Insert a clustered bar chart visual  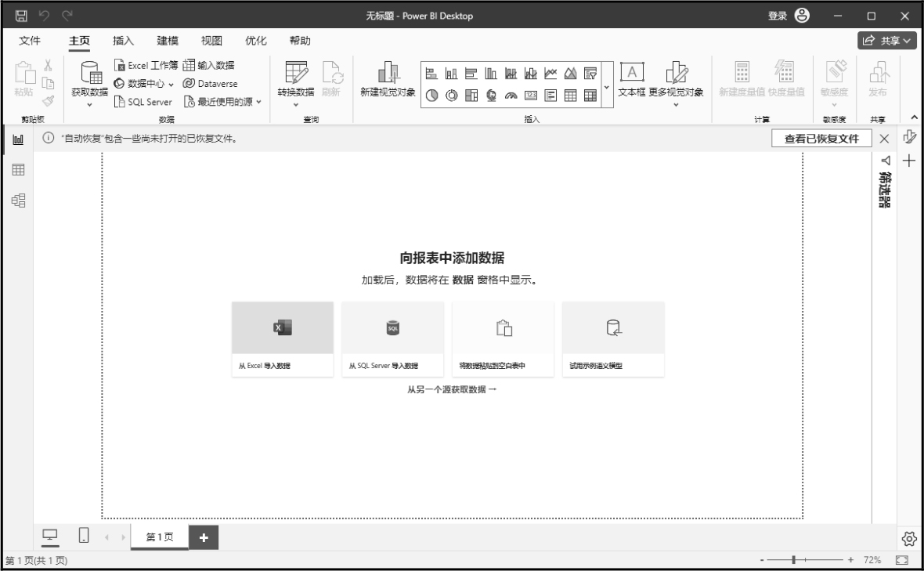click(x=471, y=73)
